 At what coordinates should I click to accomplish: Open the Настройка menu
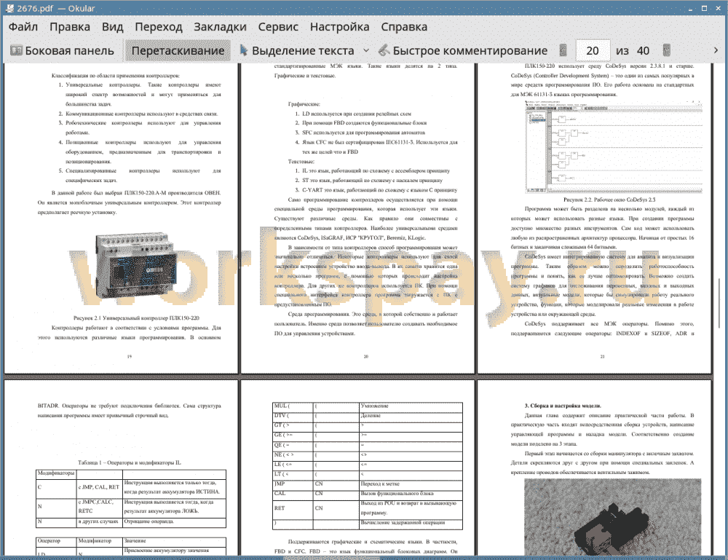339,27
